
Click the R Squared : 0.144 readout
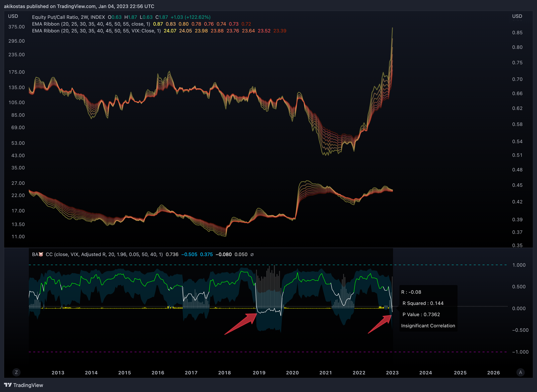pos(423,303)
